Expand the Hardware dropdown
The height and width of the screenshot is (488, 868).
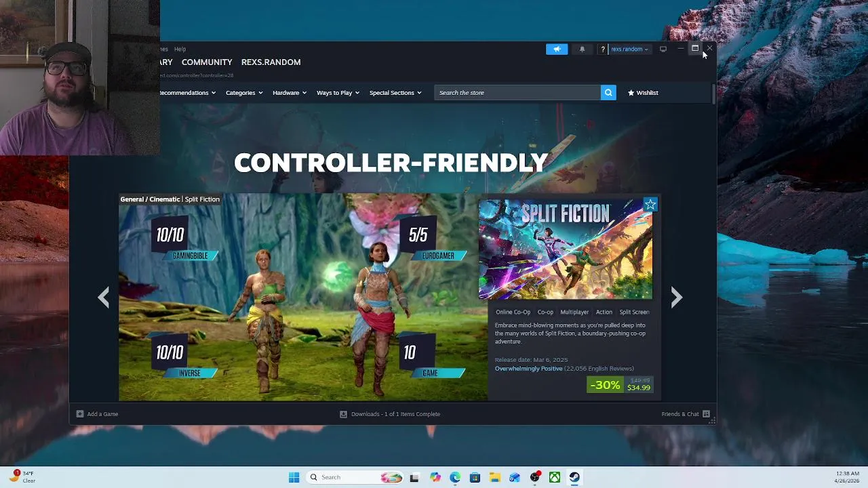(290, 93)
